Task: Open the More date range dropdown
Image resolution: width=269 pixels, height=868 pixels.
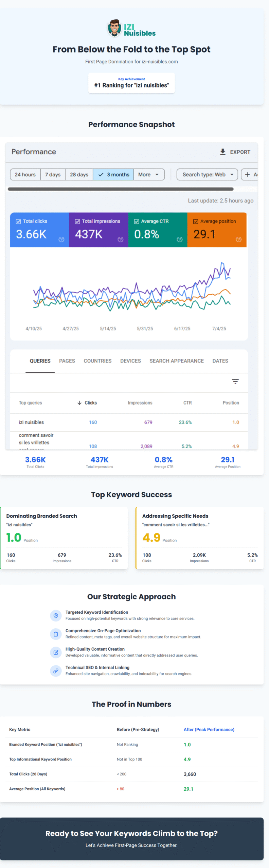Action: tap(149, 175)
